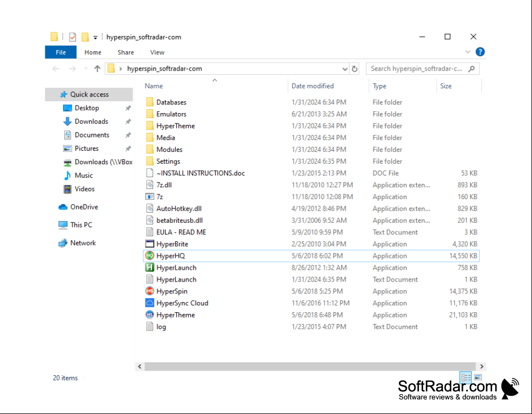Select the 7z application icon
Screen dimensions: 532x414
tap(150, 197)
